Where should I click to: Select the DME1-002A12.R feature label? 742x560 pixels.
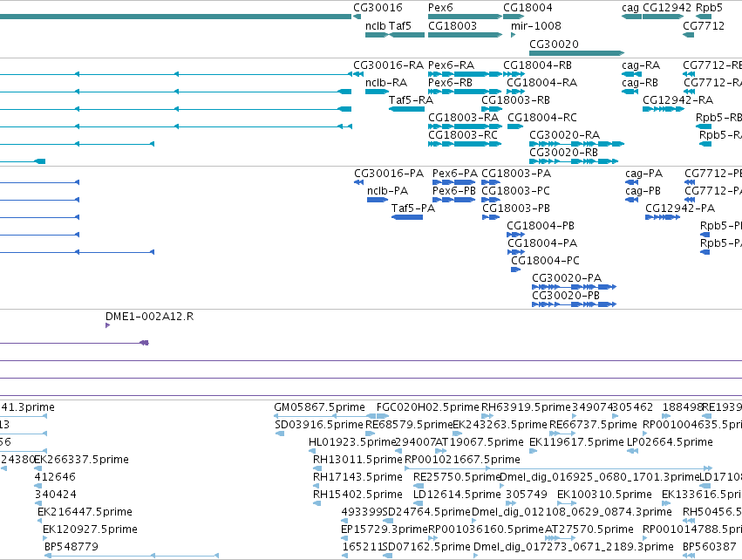[x=150, y=317]
